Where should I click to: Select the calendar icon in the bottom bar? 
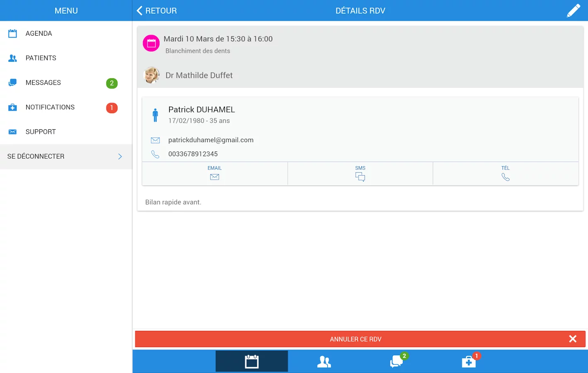pyautogui.click(x=251, y=361)
